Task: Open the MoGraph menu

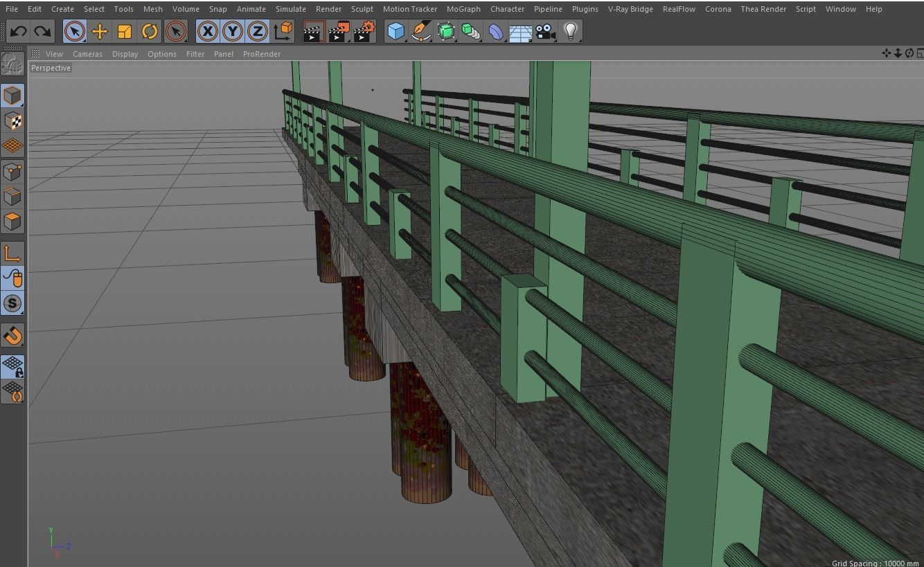Action: [463, 9]
